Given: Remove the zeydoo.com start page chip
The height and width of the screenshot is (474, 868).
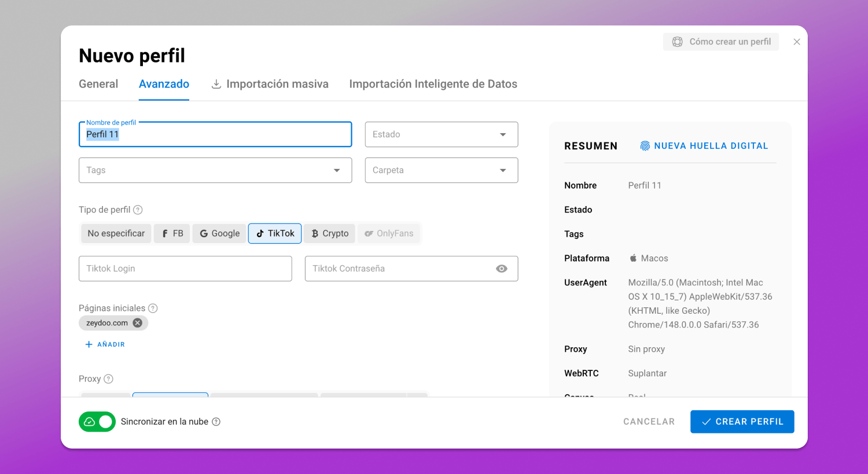Looking at the screenshot, I should (x=138, y=323).
